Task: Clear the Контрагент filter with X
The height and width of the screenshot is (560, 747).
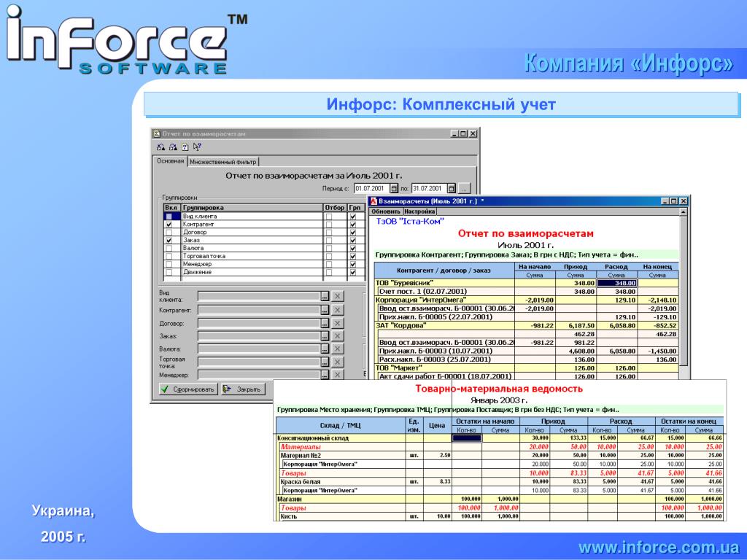Action: 337,310
